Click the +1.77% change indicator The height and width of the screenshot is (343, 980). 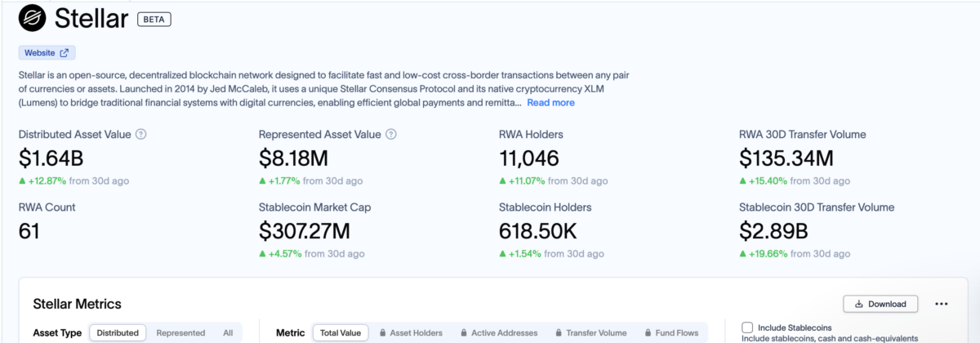pyautogui.click(x=278, y=180)
